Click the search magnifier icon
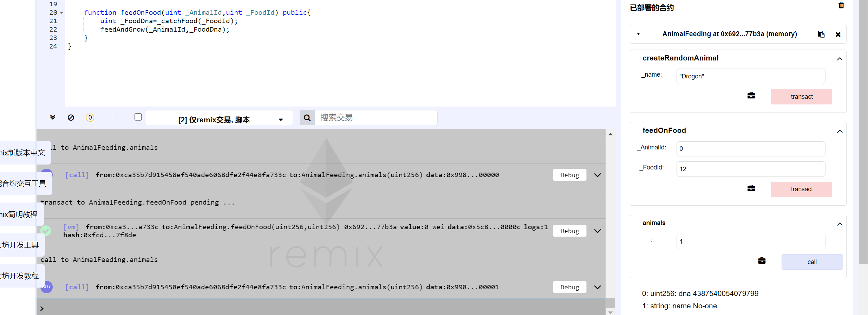The width and height of the screenshot is (868, 315). [307, 118]
